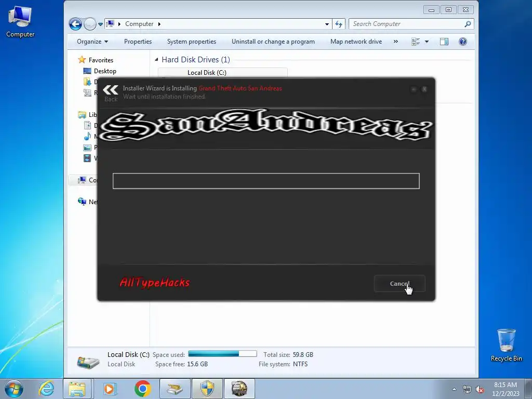Screen dimensions: 532x399
Task: Select Desktop under Favorites
Action: 105,71
